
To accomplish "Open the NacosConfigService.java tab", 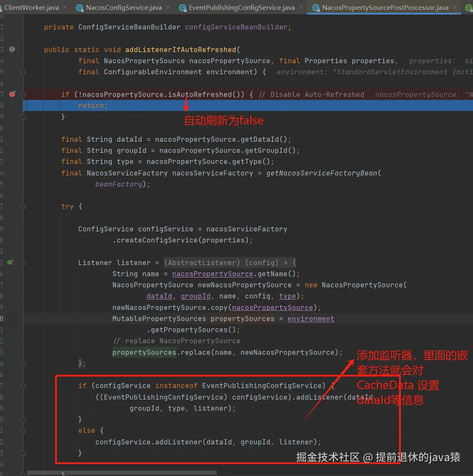I will (x=123, y=7).
